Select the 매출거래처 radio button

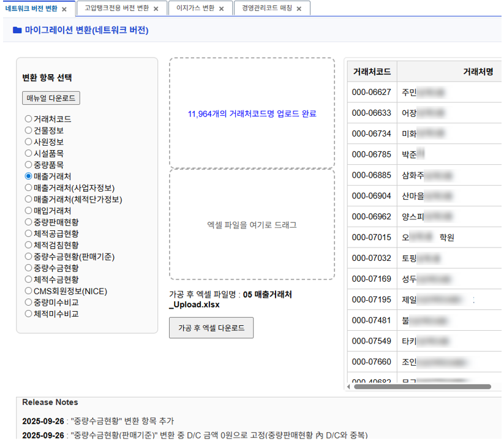[x=28, y=176]
